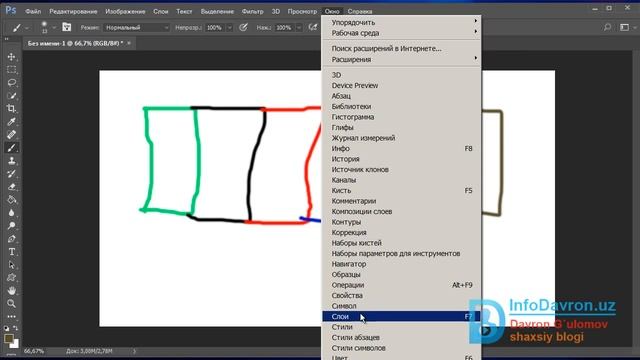Expand the Рабочая среда submenu
Viewport: 640px width, 360px height.
(402, 33)
